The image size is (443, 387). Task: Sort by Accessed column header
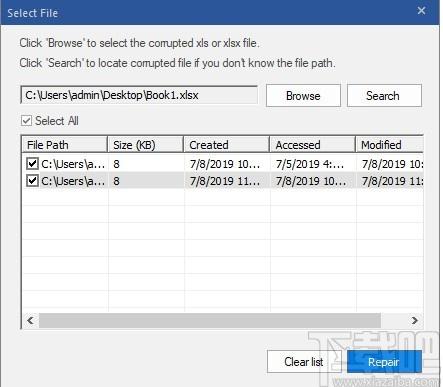[x=313, y=145]
